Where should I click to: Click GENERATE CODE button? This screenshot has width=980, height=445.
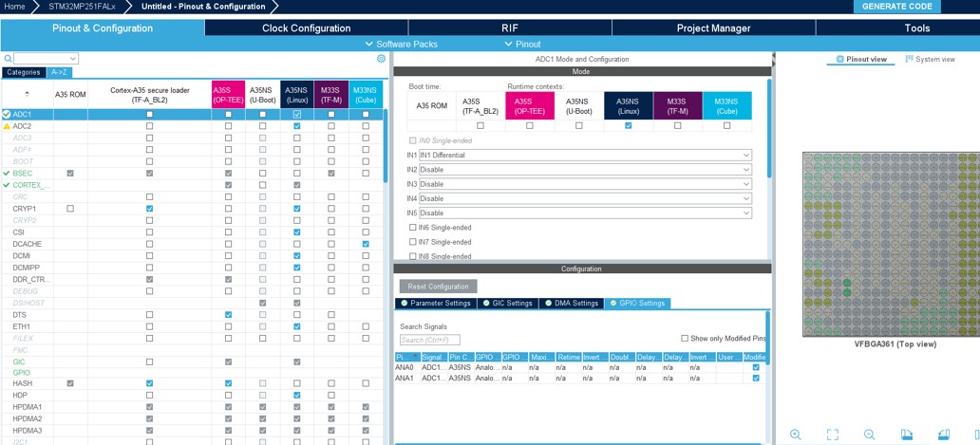point(896,7)
